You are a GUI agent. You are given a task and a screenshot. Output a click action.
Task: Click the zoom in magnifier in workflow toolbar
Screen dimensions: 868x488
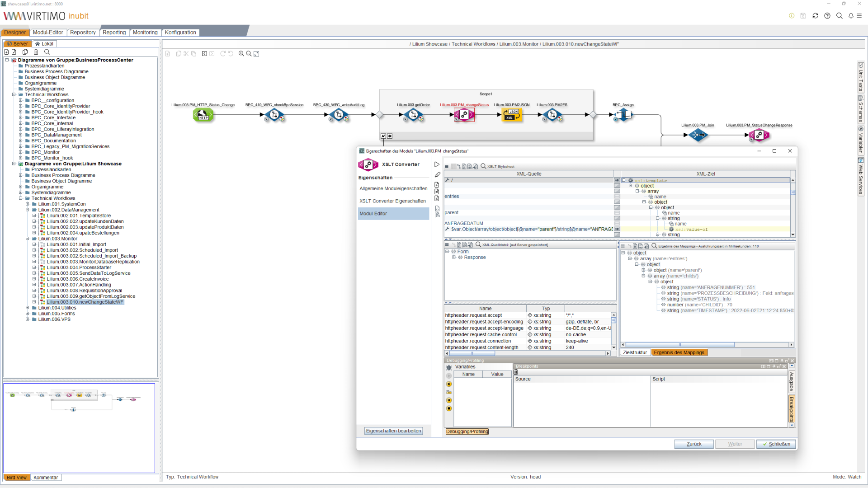click(x=241, y=54)
